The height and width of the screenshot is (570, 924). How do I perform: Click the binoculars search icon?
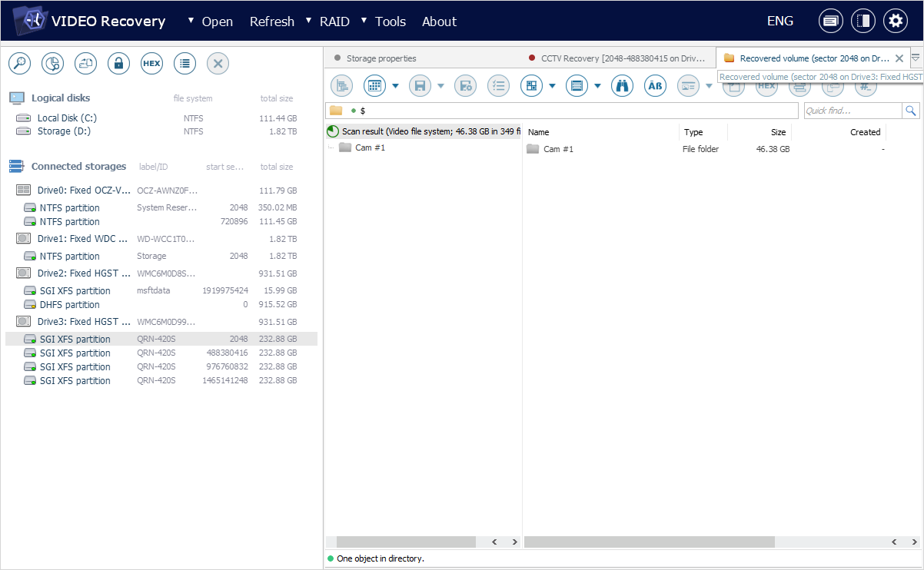[622, 86]
